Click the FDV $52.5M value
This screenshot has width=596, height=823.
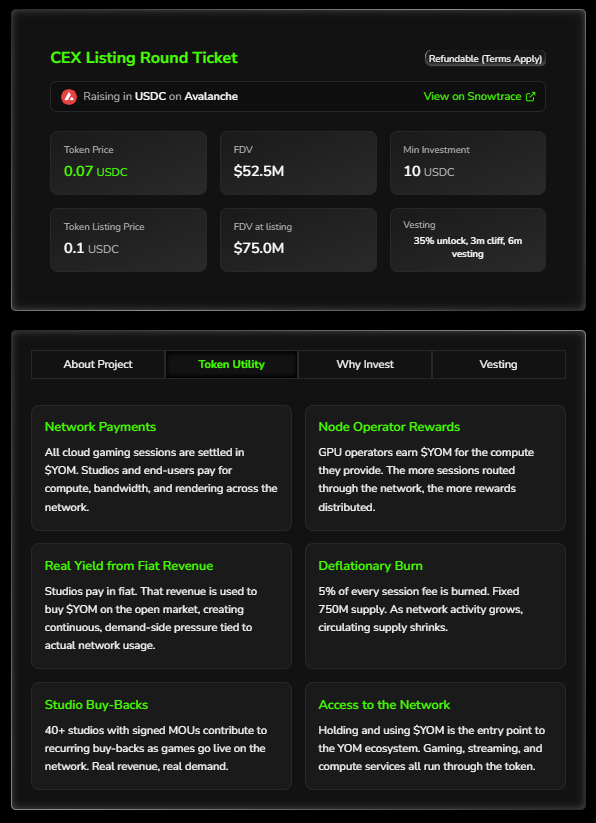259,171
